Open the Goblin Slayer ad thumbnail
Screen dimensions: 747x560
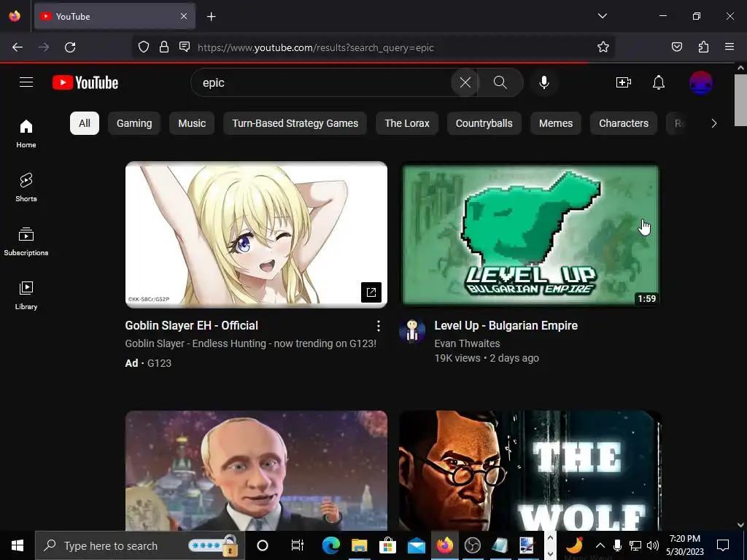click(x=256, y=234)
